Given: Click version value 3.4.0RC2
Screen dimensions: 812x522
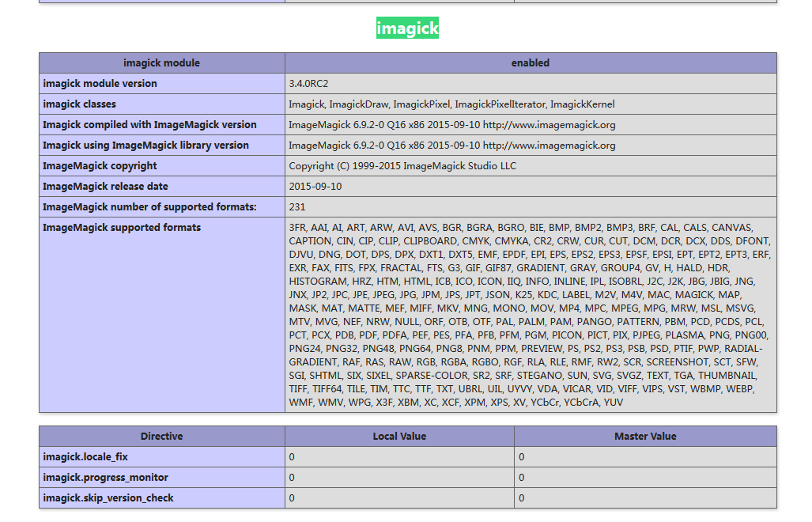Looking at the screenshot, I should (x=531, y=83).
